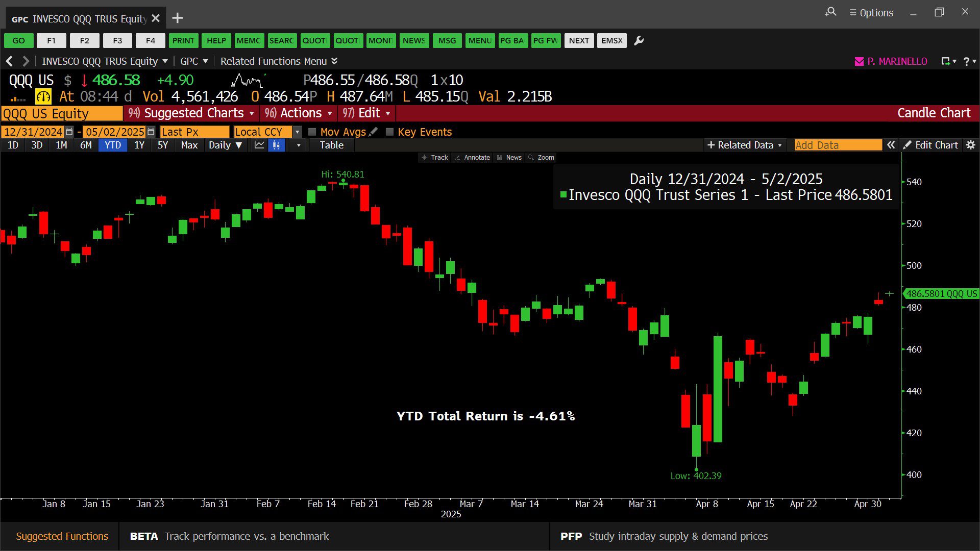Click the Edit Chart button
Image resolution: width=980 pixels, height=551 pixels.
(930, 145)
